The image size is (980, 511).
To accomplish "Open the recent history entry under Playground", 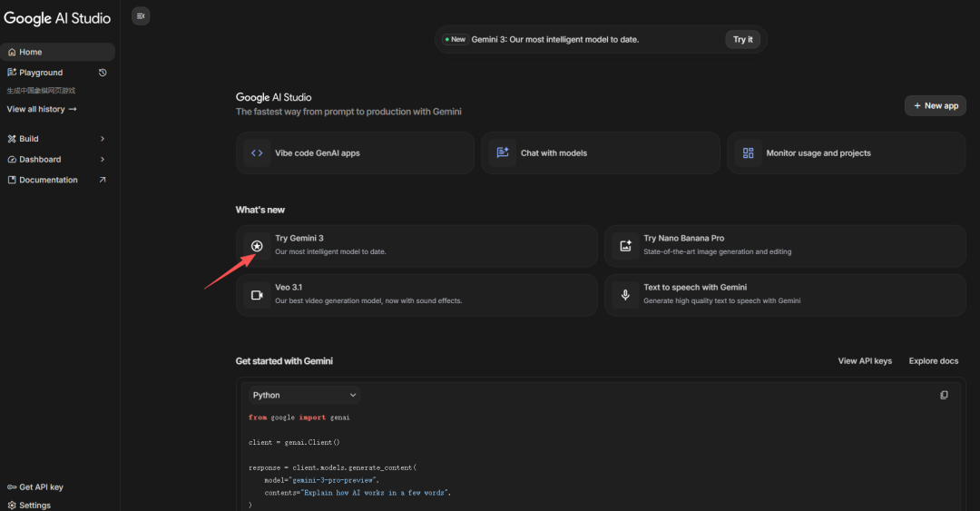I will tap(41, 91).
